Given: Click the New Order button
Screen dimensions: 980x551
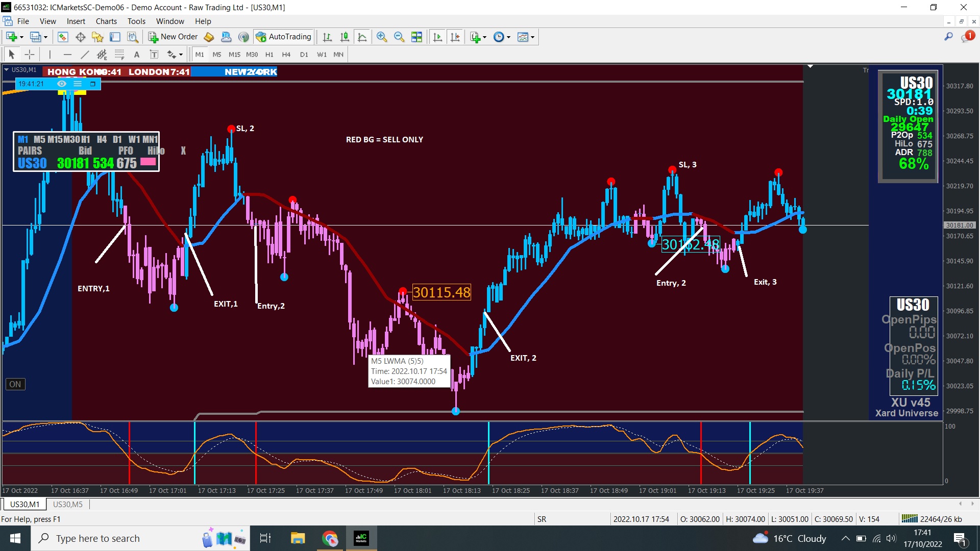Looking at the screenshot, I should coord(173,37).
